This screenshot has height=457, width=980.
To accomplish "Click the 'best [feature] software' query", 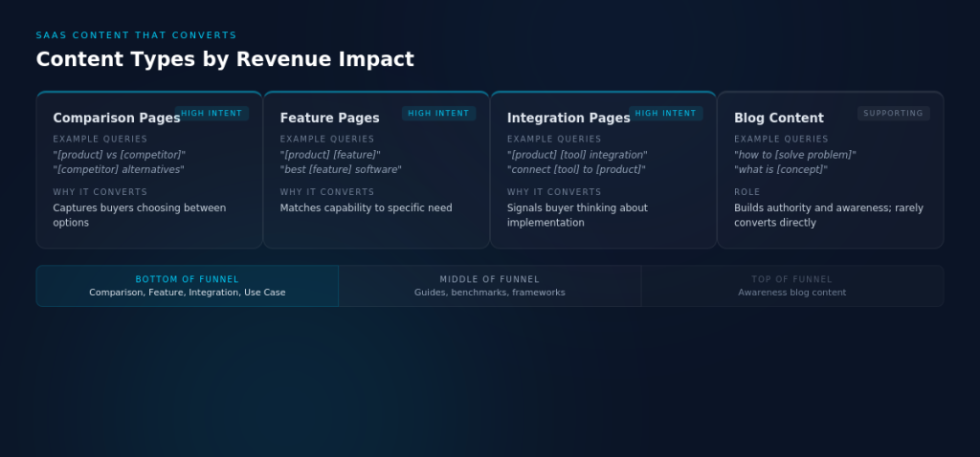I will pyautogui.click(x=341, y=170).
